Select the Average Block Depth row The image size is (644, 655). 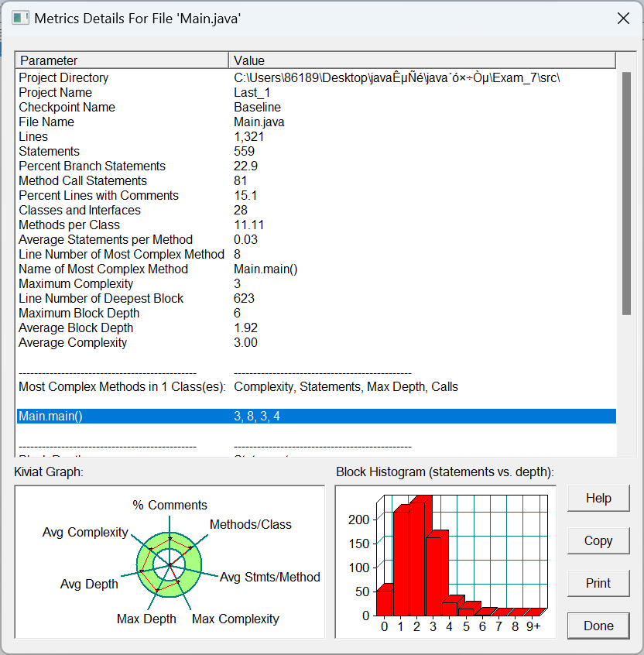pos(316,328)
